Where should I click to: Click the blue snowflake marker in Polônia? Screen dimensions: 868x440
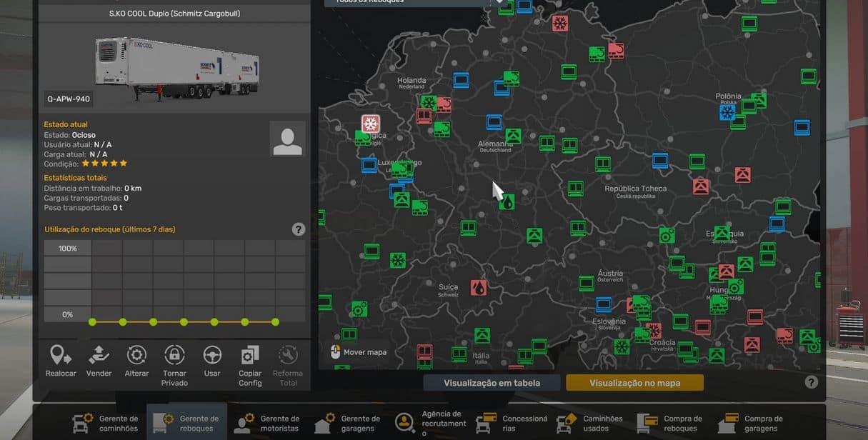point(727,113)
